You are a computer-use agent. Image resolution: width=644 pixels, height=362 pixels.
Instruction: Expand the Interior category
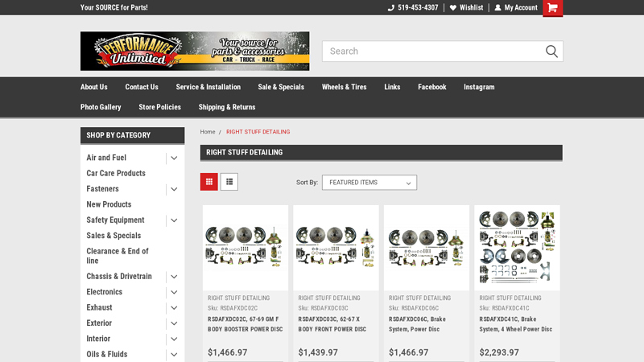(x=174, y=339)
